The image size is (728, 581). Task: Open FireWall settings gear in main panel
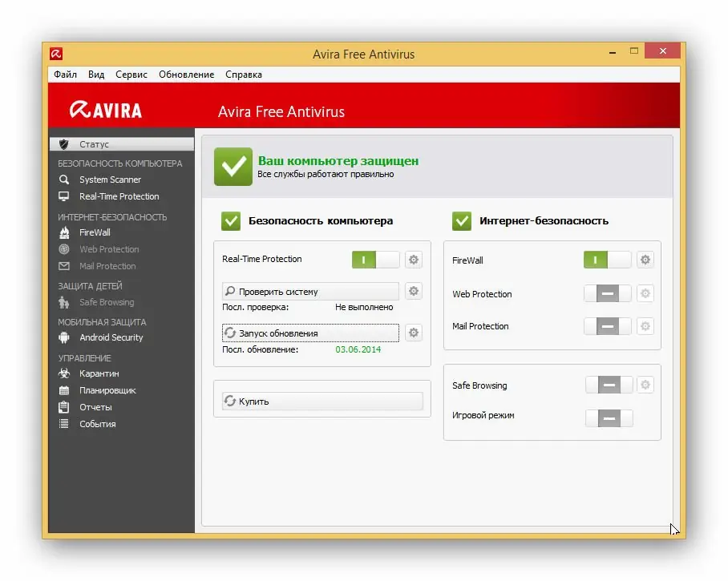(x=645, y=260)
